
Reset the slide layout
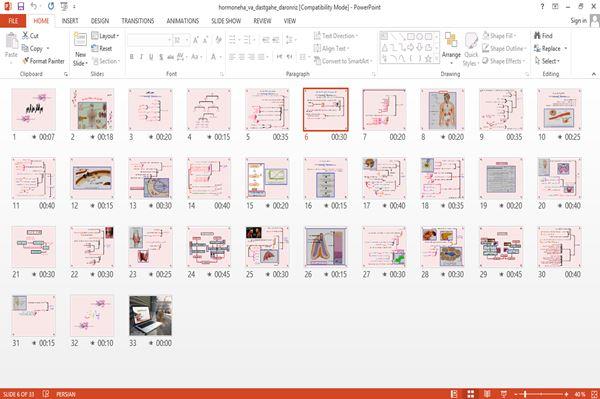[x=102, y=48]
